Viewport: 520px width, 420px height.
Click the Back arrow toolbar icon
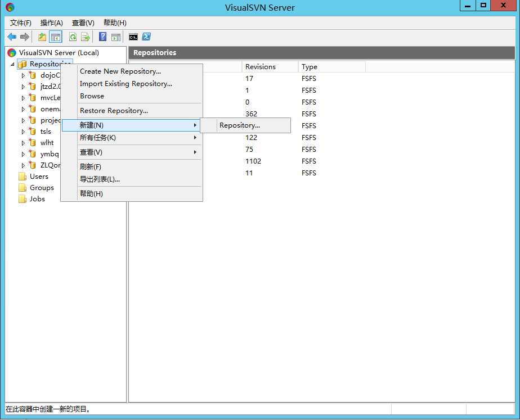(12, 37)
